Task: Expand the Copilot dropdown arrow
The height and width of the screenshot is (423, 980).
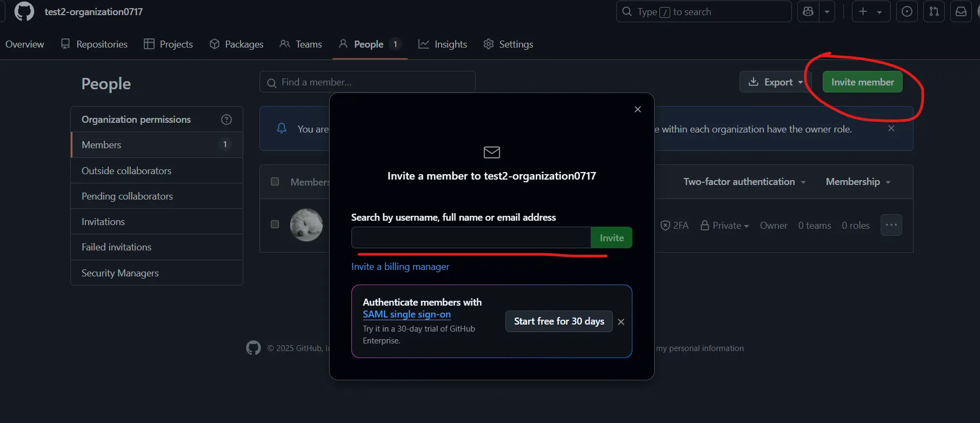Action: (x=827, y=11)
